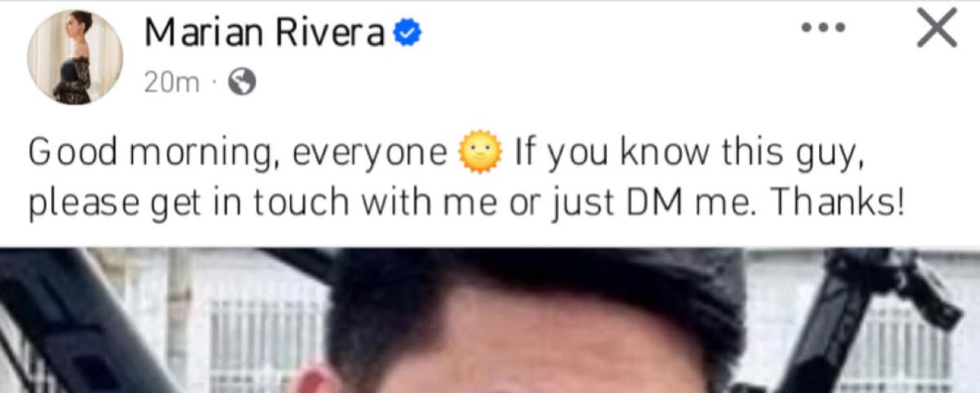
Task: Click the blue verified badge
Action: tap(407, 33)
